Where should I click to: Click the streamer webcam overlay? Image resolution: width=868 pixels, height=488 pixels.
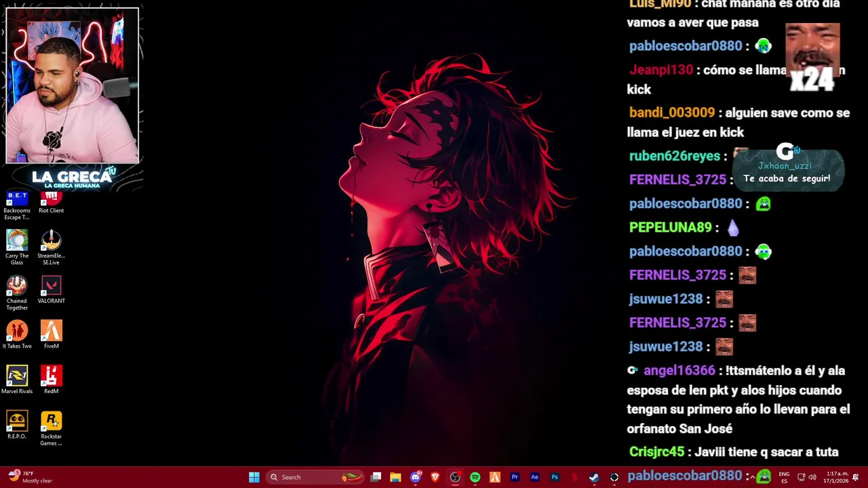(x=72, y=85)
